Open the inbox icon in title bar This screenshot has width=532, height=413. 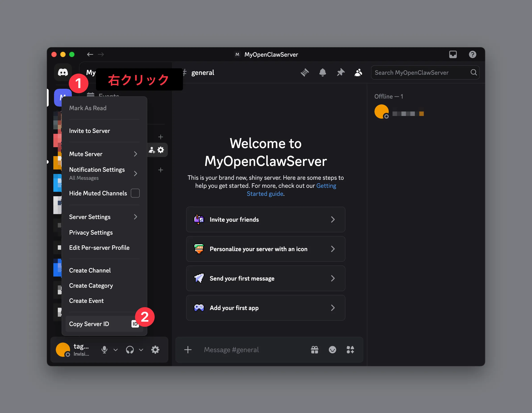(x=453, y=54)
